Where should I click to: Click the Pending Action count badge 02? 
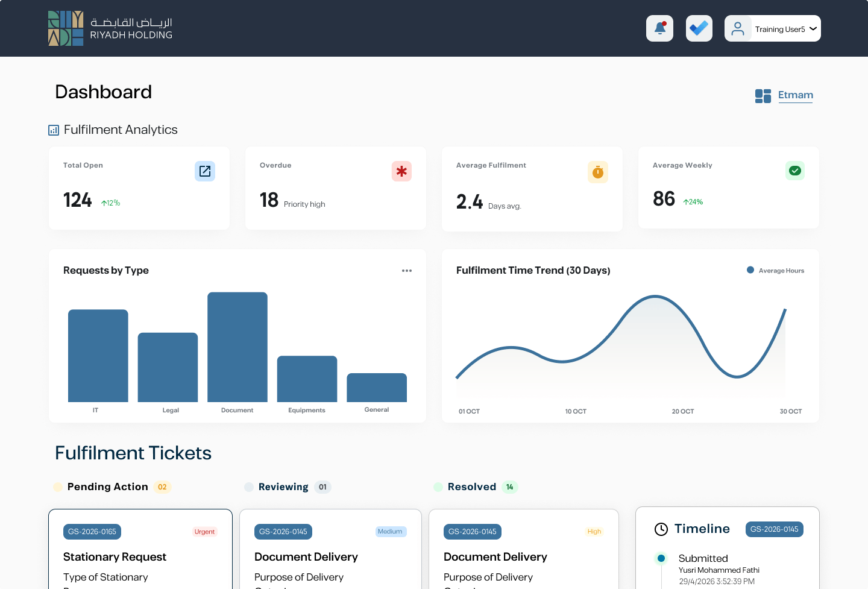(162, 487)
